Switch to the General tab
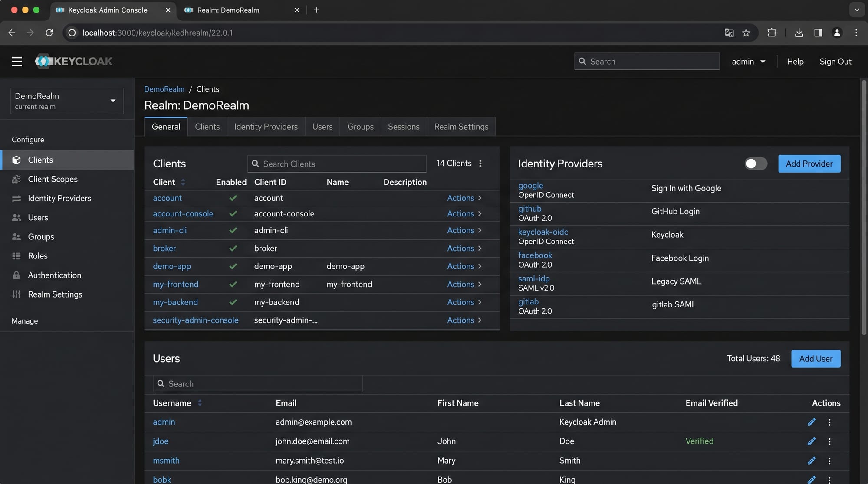Screen dimensions: 868x484 166,127
